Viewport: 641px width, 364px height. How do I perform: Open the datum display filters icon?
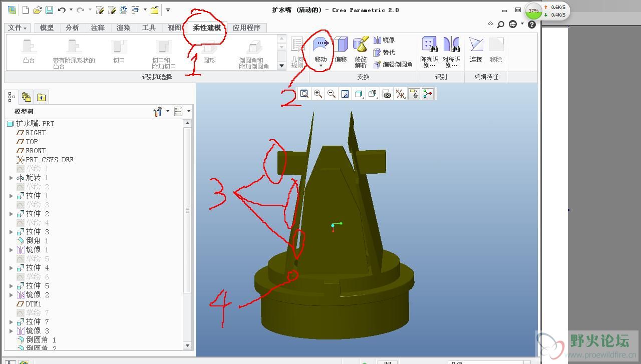point(400,94)
